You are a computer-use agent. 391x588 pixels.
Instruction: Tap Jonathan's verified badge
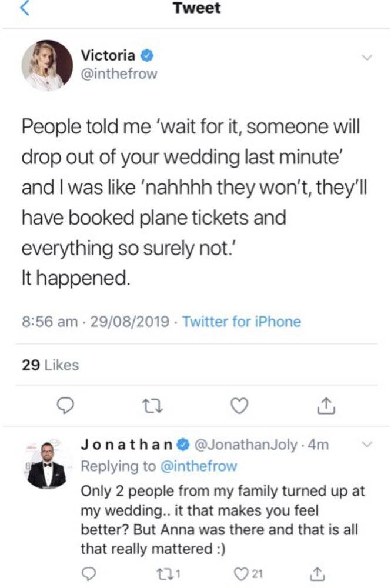(x=183, y=445)
